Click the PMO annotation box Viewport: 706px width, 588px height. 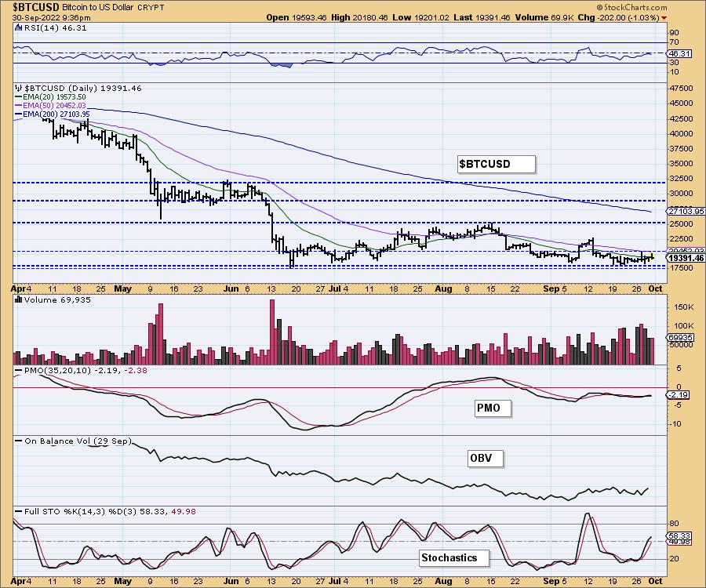[x=493, y=408]
